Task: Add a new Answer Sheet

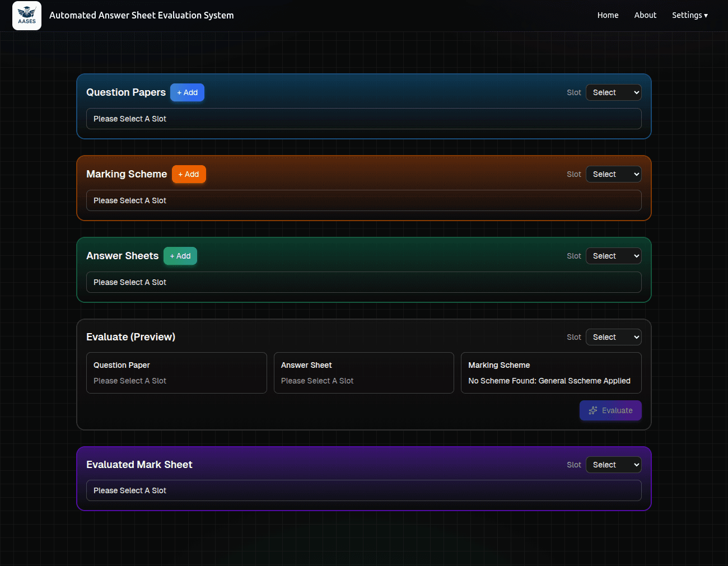Action: [180, 256]
